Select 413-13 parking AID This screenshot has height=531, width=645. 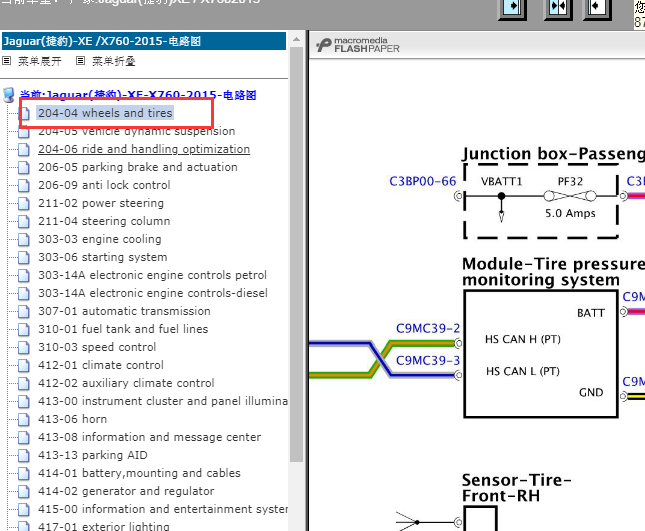pos(93,455)
